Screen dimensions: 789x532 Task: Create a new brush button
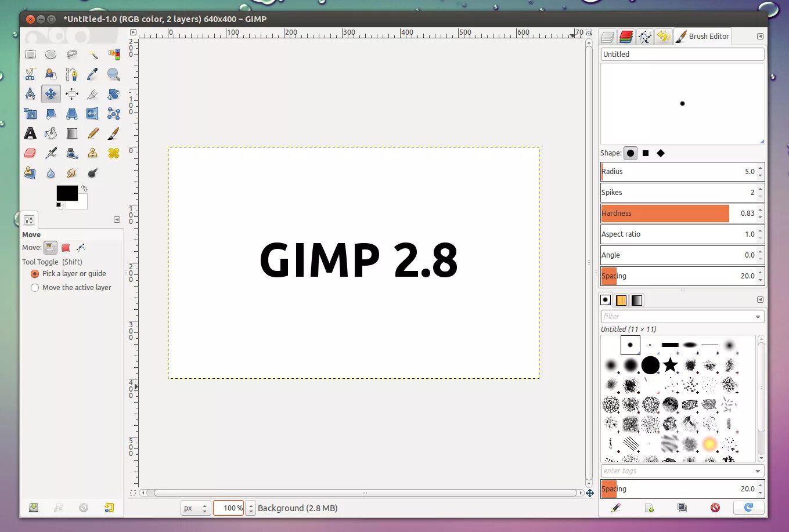click(x=649, y=508)
